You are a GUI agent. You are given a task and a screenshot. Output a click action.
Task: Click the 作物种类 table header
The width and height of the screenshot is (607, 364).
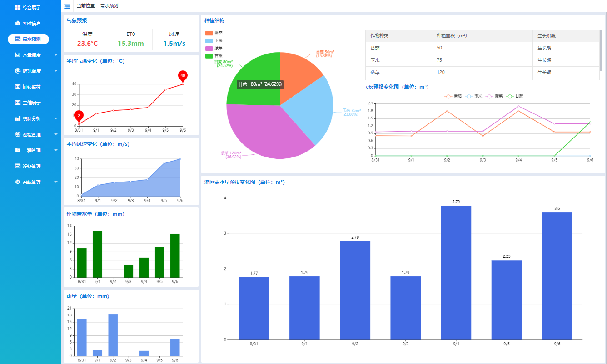click(398, 36)
